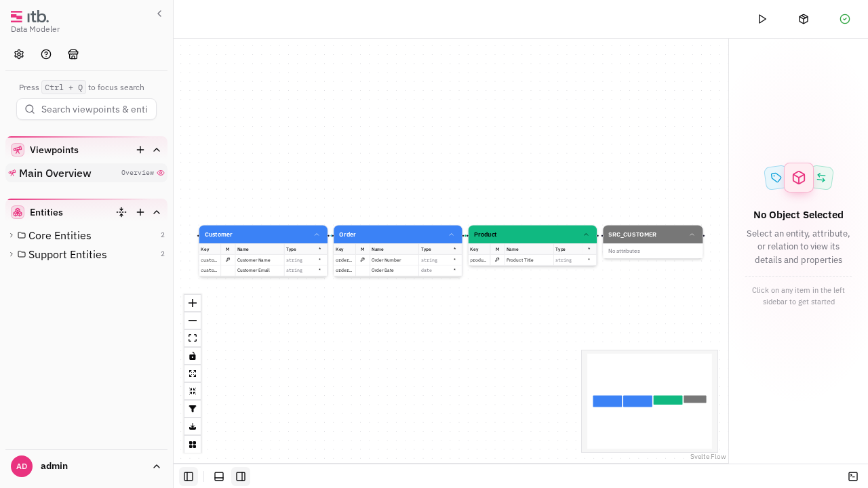Expand the Support Entities folder

pyautogui.click(x=12, y=254)
